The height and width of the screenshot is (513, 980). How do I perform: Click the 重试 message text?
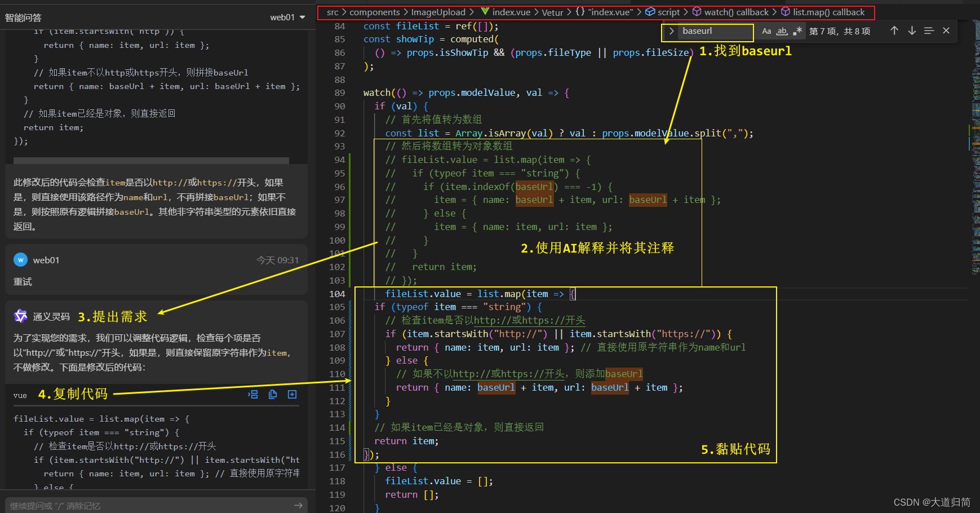[23, 281]
